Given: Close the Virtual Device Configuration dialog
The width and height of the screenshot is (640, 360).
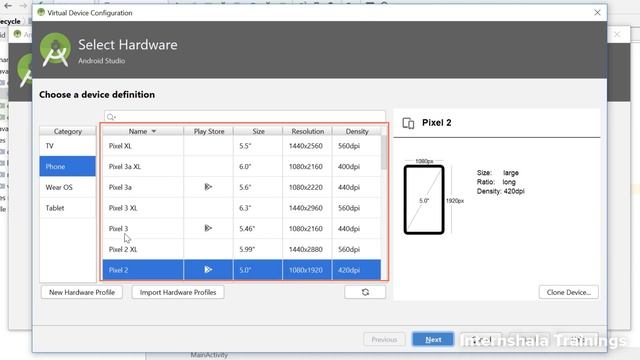Looking at the screenshot, I should pos(597,13).
